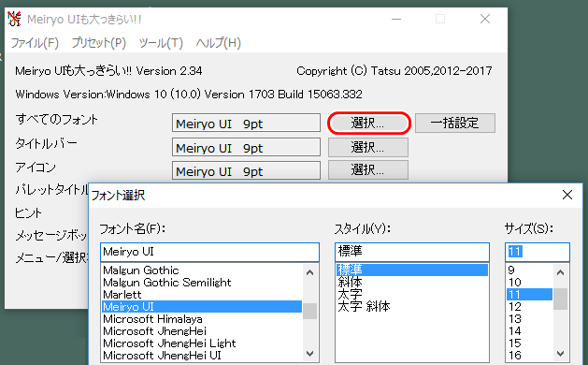Select Meiryo UI in font list
Viewport: 588px width, 365px height.
click(x=202, y=306)
